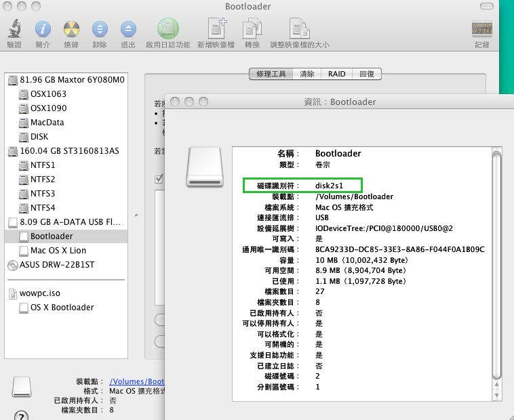Screen dimensions: 514x420
Task: Click the mount point /Volumes/Bootloader in info
Action: tap(354, 196)
